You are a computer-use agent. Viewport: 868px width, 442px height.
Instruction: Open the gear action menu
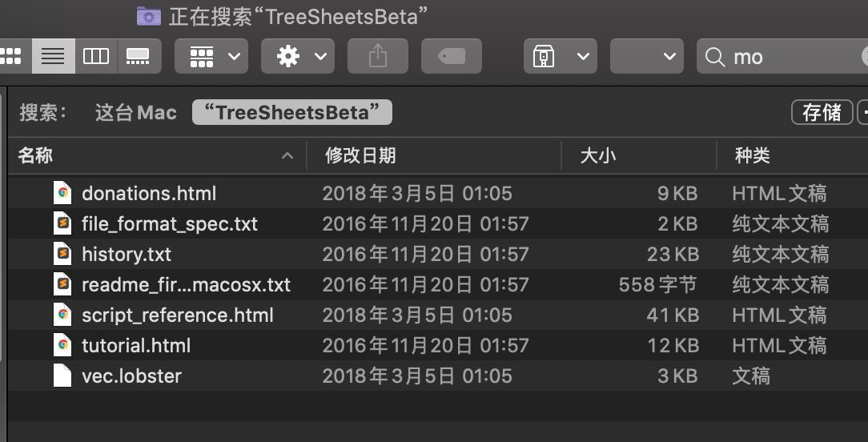point(299,56)
